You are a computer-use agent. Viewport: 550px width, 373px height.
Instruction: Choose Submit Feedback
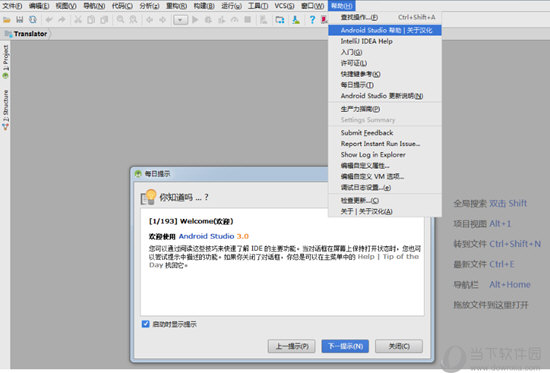(x=385, y=133)
